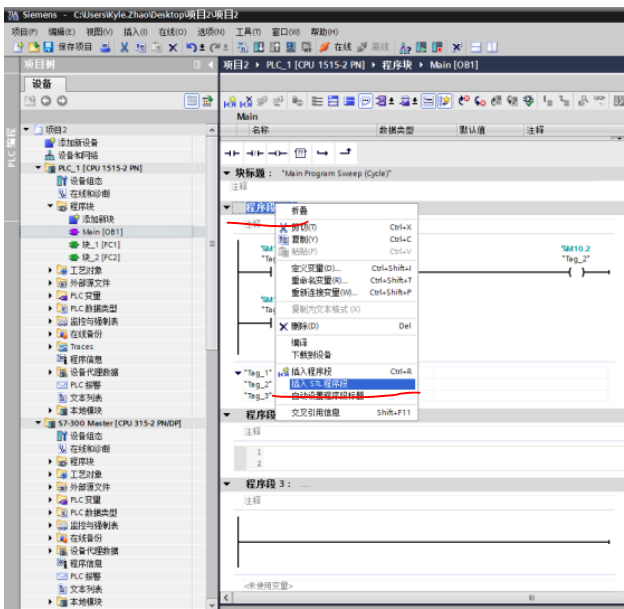Collapse the 项目2 root tree node

click(x=27, y=129)
